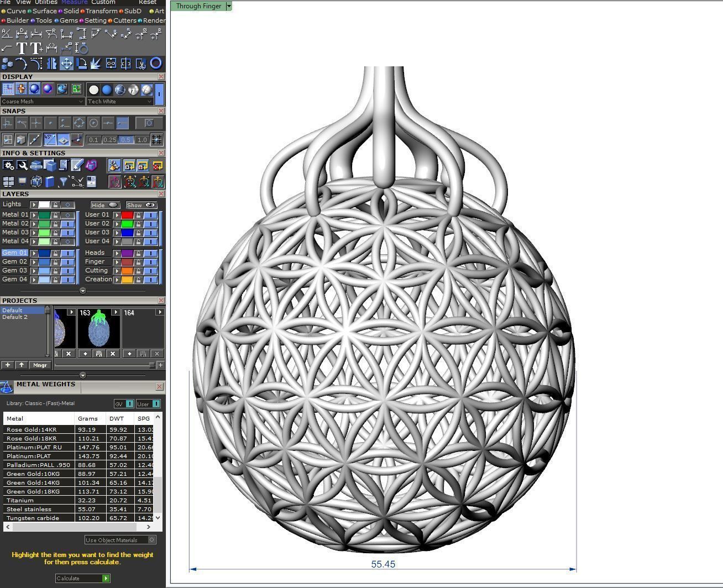Click the selection filter funnel icon
723x588 pixels.
(x=64, y=182)
